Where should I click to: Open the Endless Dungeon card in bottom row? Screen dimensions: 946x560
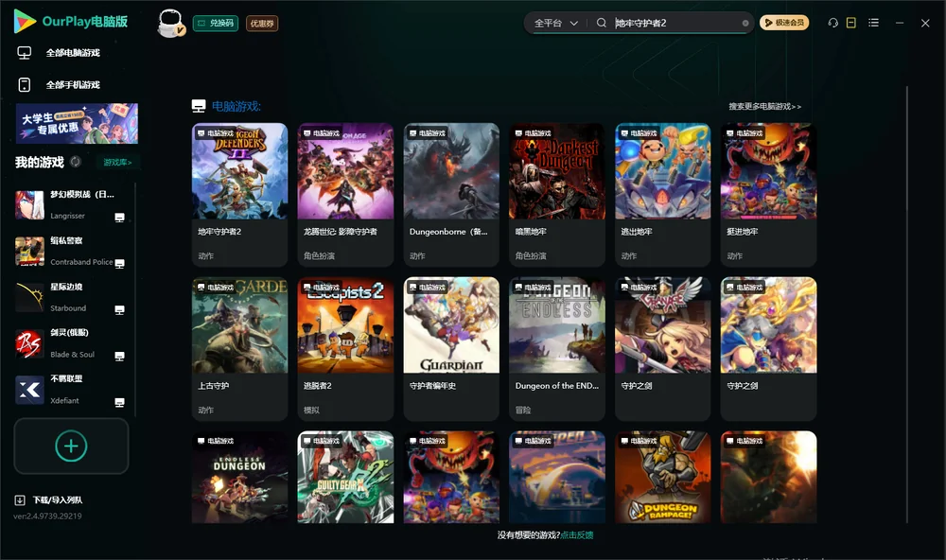pos(239,477)
